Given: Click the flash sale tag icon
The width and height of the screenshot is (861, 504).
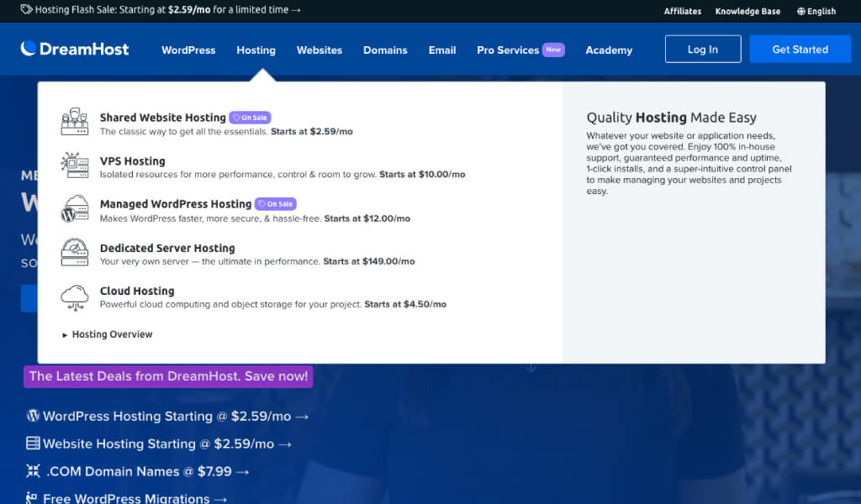Looking at the screenshot, I should pyautogui.click(x=26, y=9).
